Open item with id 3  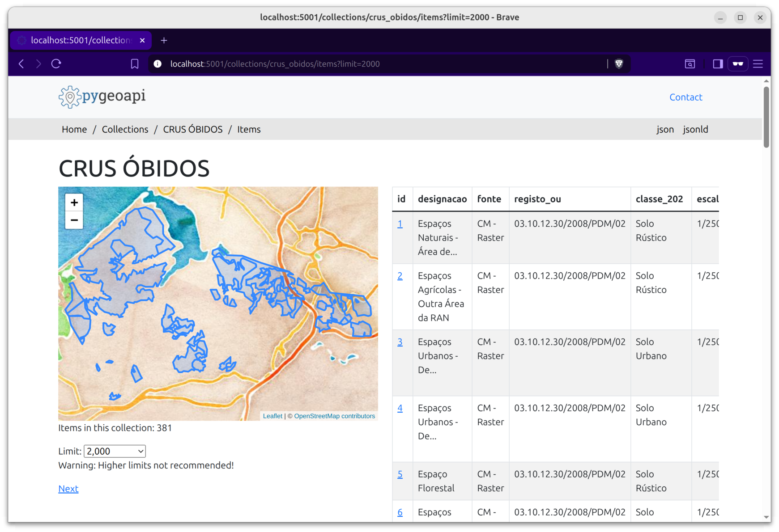[x=400, y=342]
